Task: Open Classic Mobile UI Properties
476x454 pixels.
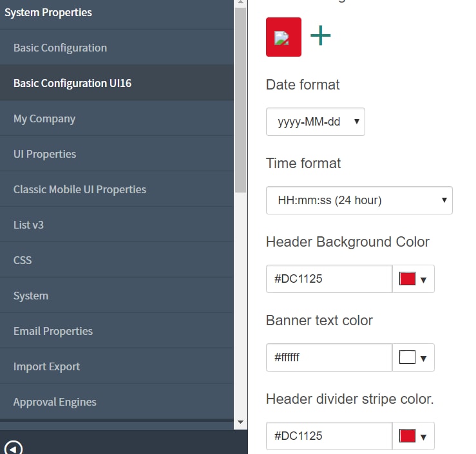Action: point(117,189)
